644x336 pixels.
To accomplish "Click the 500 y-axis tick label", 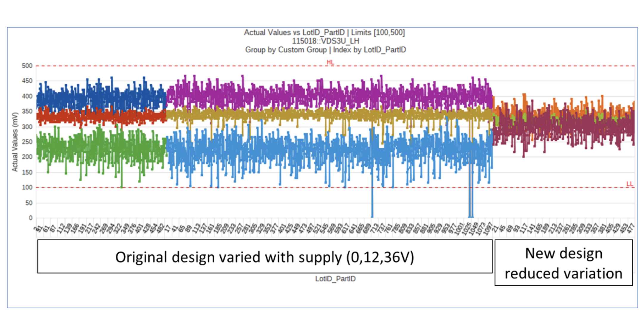I will (x=27, y=66).
